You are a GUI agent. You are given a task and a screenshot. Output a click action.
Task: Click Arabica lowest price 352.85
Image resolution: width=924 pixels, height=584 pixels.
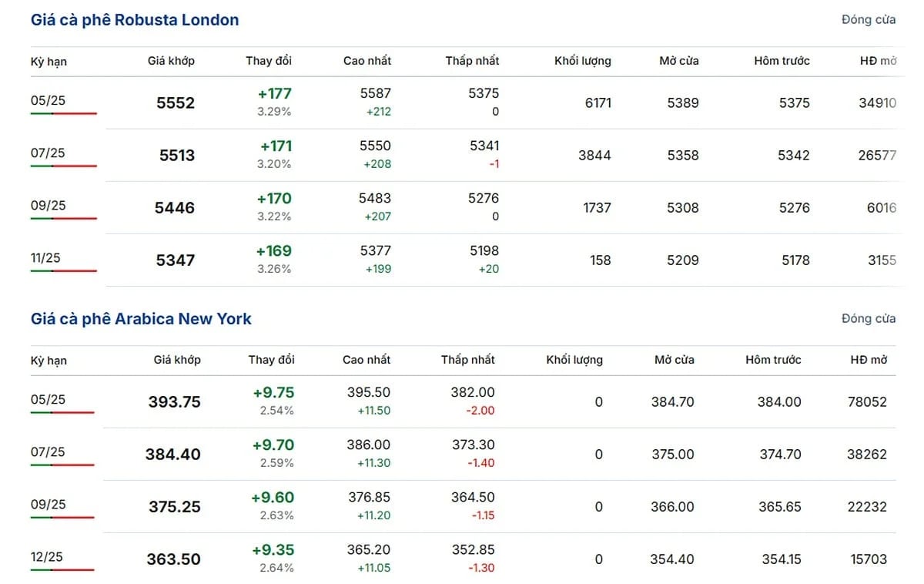[473, 549]
